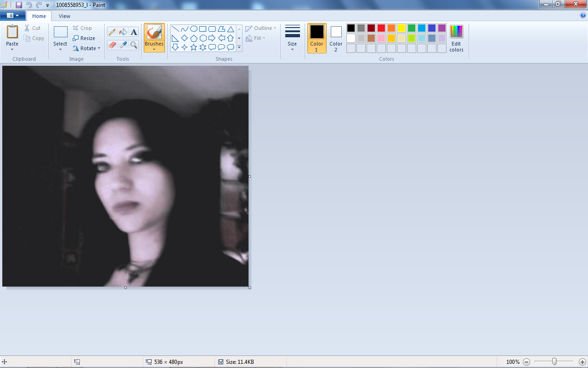Click the Magnifier tool
The height and width of the screenshot is (368, 588).
tap(134, 45)
